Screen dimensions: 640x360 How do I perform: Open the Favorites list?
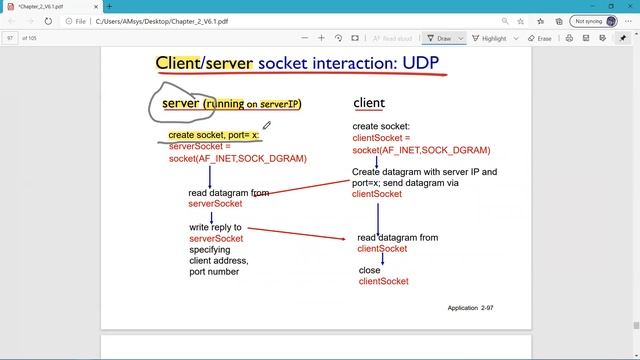tap(540, 21)
